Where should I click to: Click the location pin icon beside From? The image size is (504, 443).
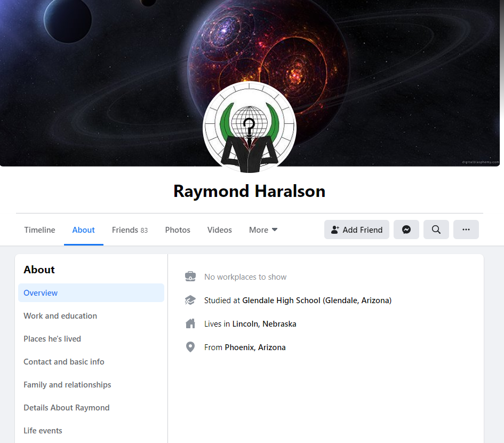[x=190, y=347]
